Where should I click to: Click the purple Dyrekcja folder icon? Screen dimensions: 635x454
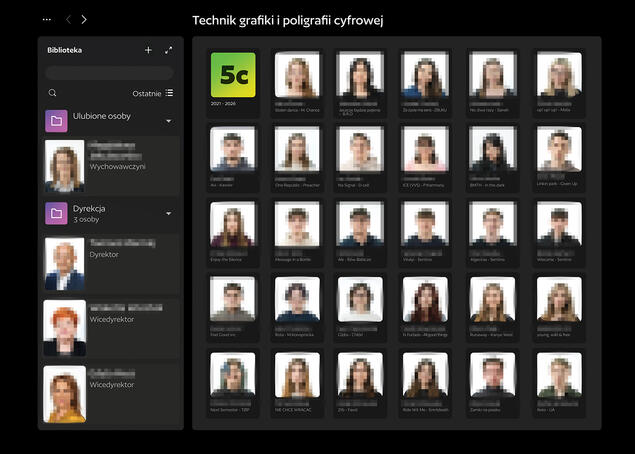pyautogui.click(x=56, y=213)
